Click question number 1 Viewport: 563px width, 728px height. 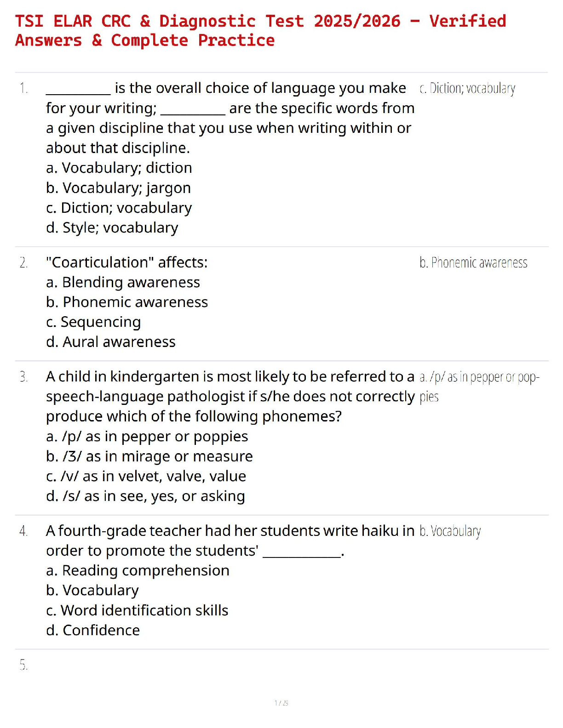(24, 88)
